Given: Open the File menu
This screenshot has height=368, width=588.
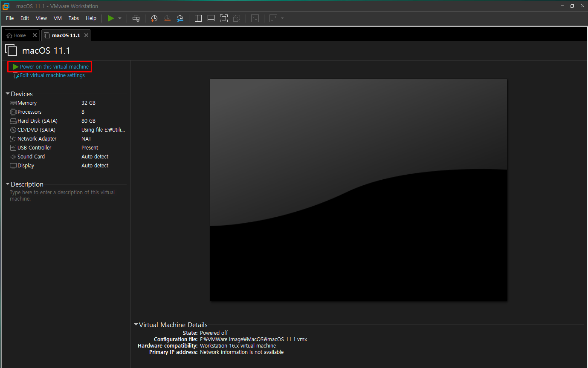Looking at the screenshot, I should point(10,18).
